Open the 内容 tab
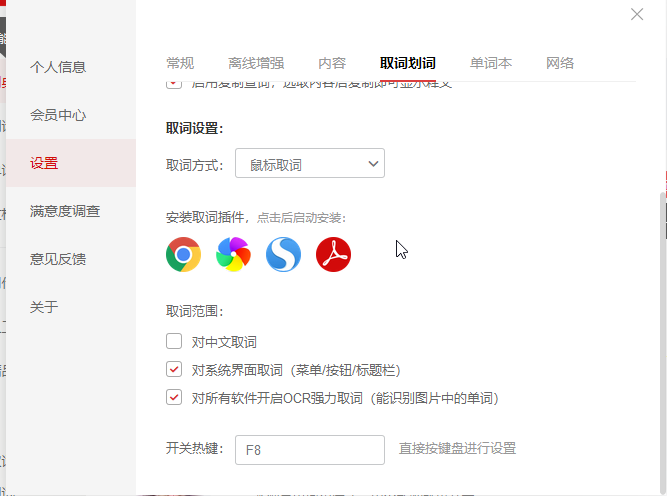Image resolution: width=667 pixels, height=496 pixels. [332, 63]
